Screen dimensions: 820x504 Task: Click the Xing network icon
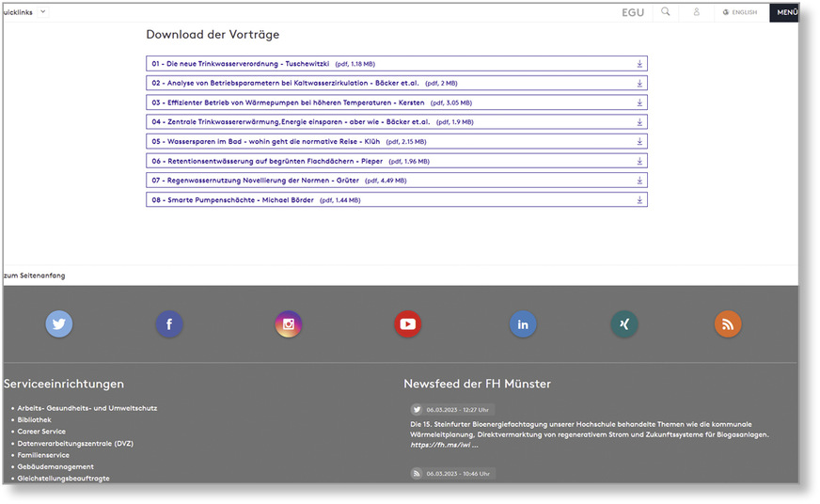point(624,324)
